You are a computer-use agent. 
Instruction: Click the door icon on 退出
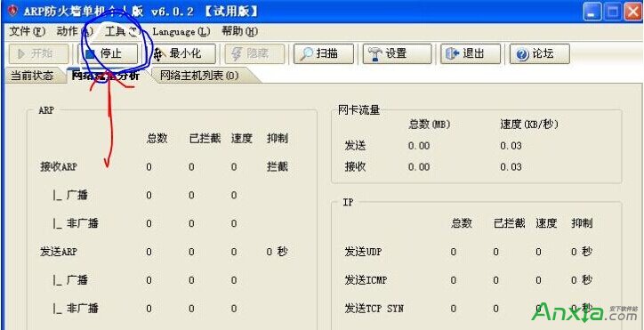coord(452,54)
